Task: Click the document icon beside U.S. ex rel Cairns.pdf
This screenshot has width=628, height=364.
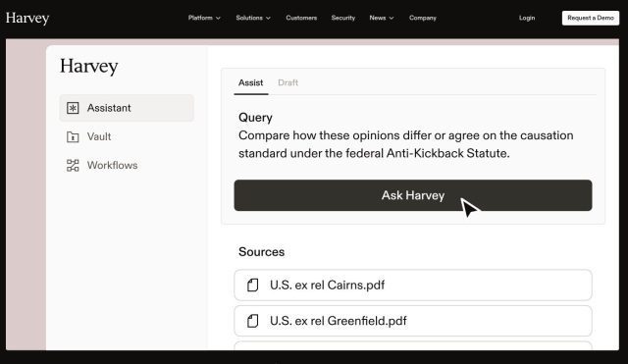Action: tap(253, 286)
